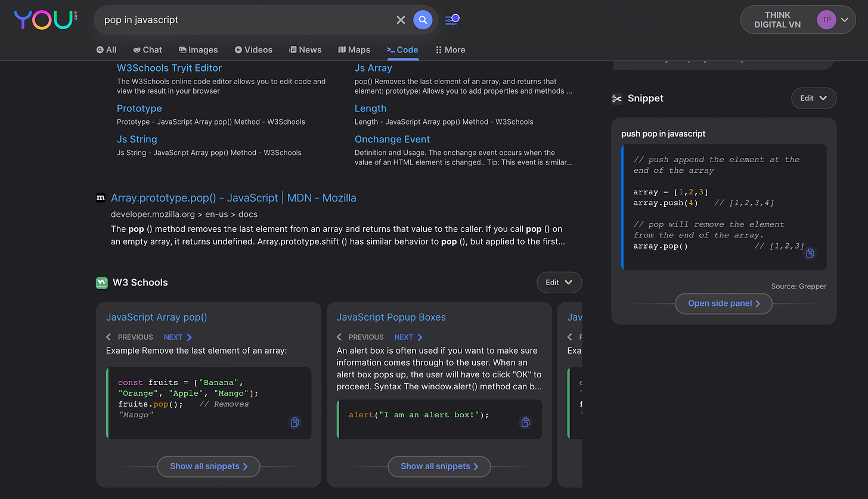Image resolution: width=868 pixels, height=499 pixels.
Task: Switch to the Maps tab
Action: point(354,50)
